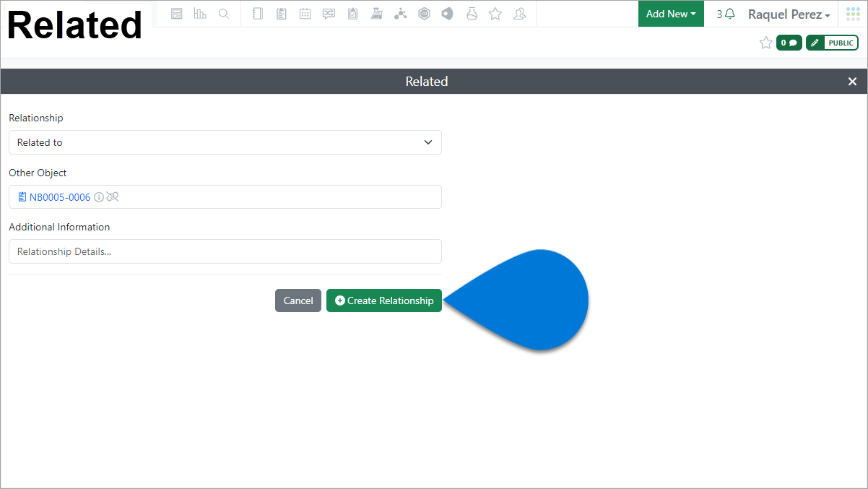Show info for NB0005-0006

(x=99, y=197)
